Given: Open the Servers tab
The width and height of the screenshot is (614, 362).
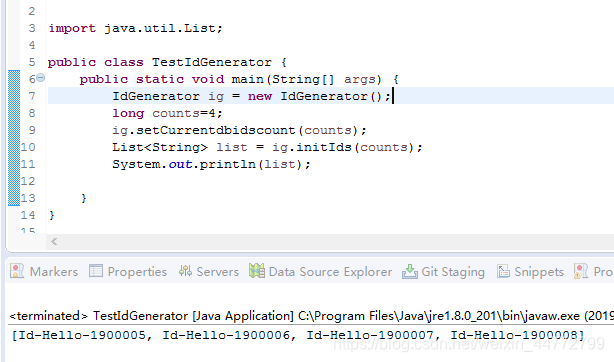Looking at the screenshot, I should (x=209, y=272).
